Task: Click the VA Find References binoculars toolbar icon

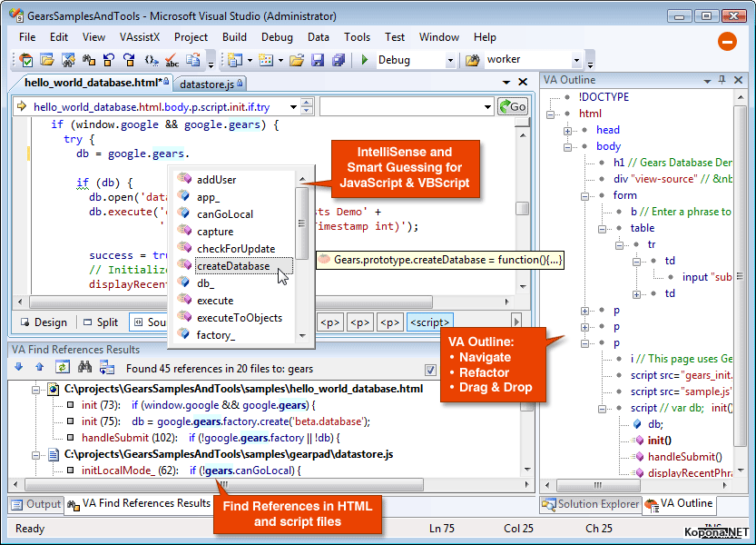Action: 89,60
